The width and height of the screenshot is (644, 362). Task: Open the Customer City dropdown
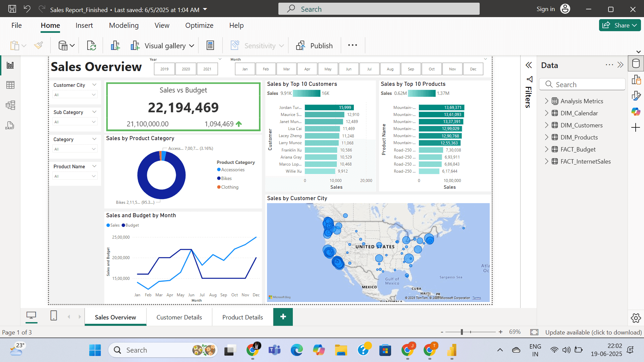pyautogui.click(x=74, y=95)
